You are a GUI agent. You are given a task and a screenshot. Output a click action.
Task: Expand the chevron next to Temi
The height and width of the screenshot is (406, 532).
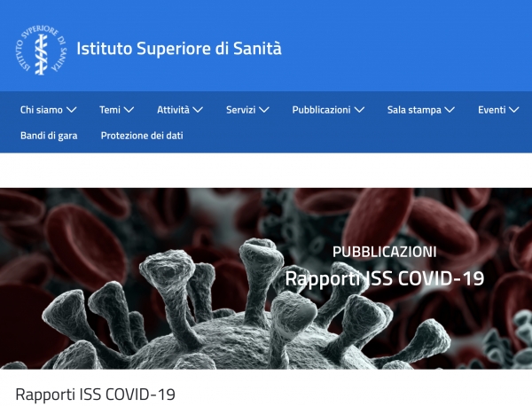click(129, 110)
